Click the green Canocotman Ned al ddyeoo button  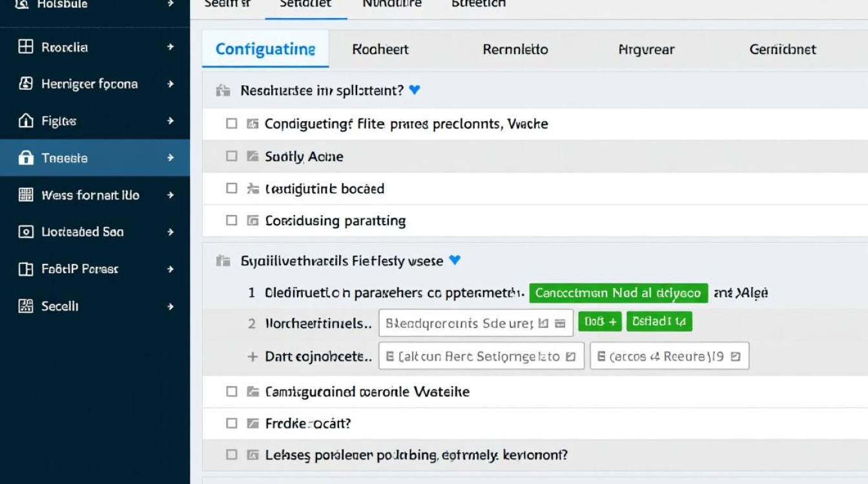[x=619, y=293]
